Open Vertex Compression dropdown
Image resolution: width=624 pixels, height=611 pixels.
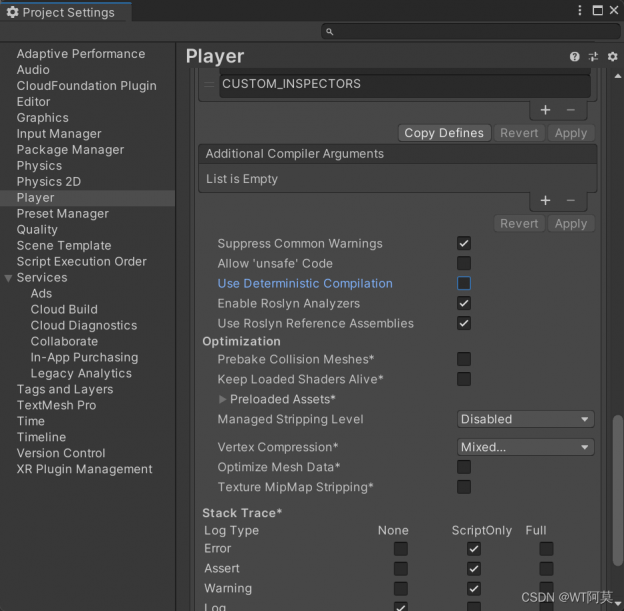tap(525, 447)
